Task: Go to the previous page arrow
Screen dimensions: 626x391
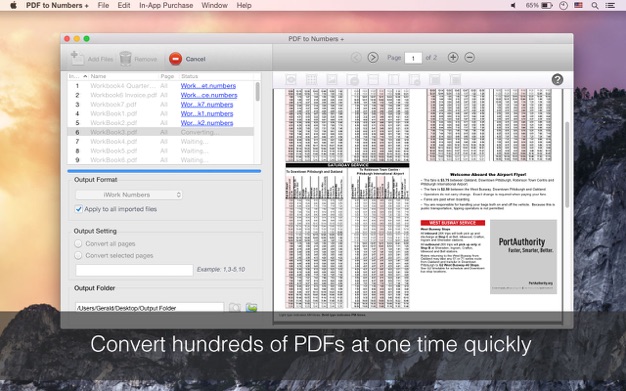Action: (356, 58)
